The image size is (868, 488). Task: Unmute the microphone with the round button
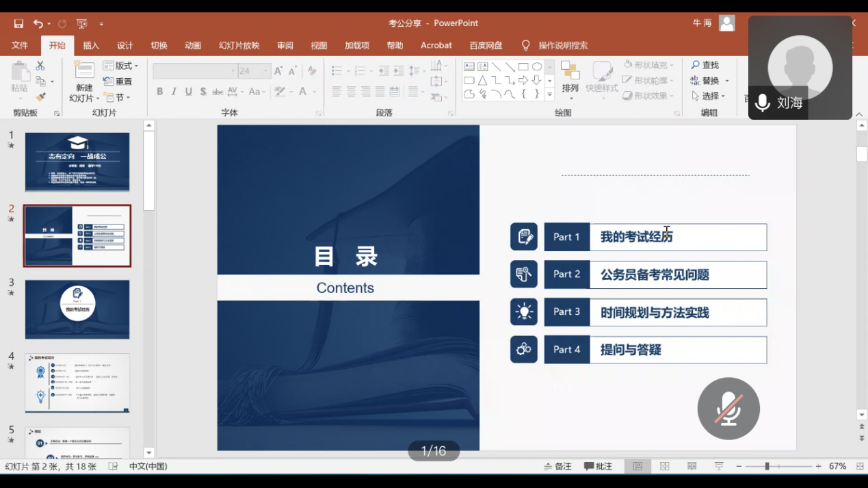(x=728, y=409)
